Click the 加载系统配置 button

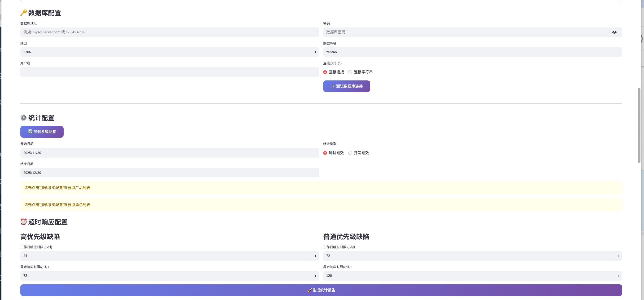(42, 132)
